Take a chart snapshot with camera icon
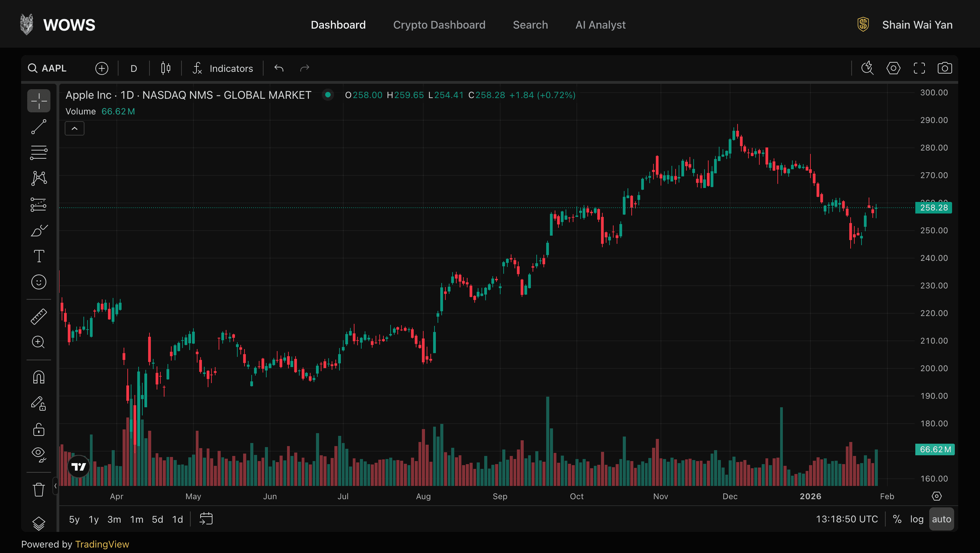The image size is (980, 553). [x=944, y=68]
